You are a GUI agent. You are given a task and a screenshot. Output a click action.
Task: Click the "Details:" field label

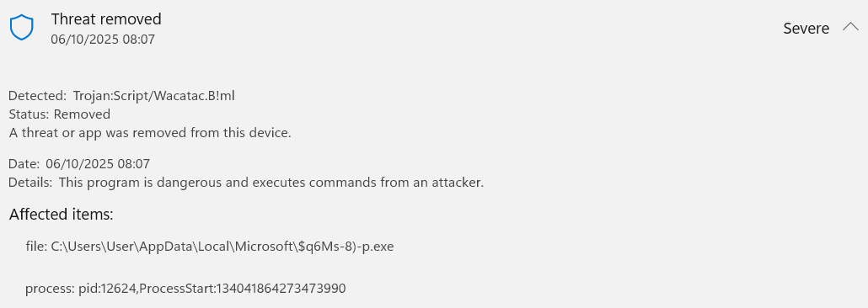(31, 182)
